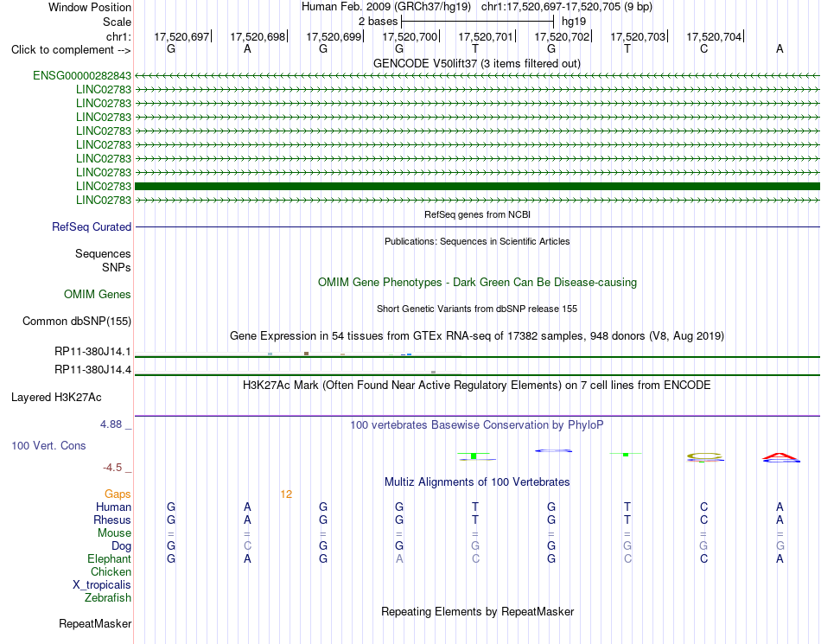Click the Mouse alignment row label
The image size is (821, 644).
point(114,533)
